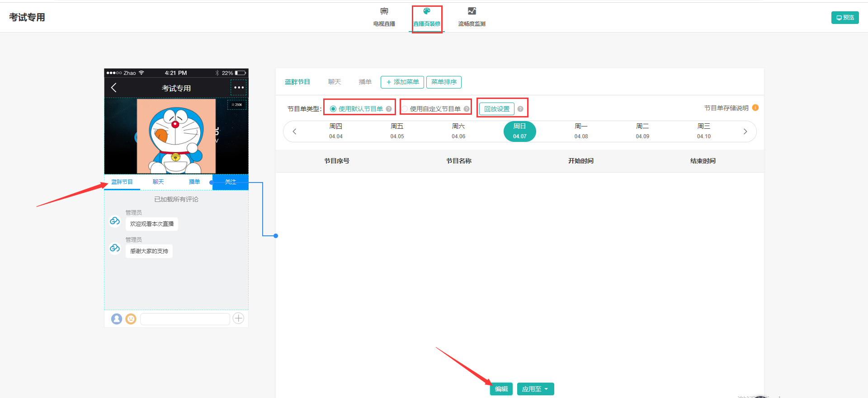Image resolution: width=868 pixels, height=398 pixels.
Task: Select 周二 04.09 date
Action: click(x=642, y=131)
